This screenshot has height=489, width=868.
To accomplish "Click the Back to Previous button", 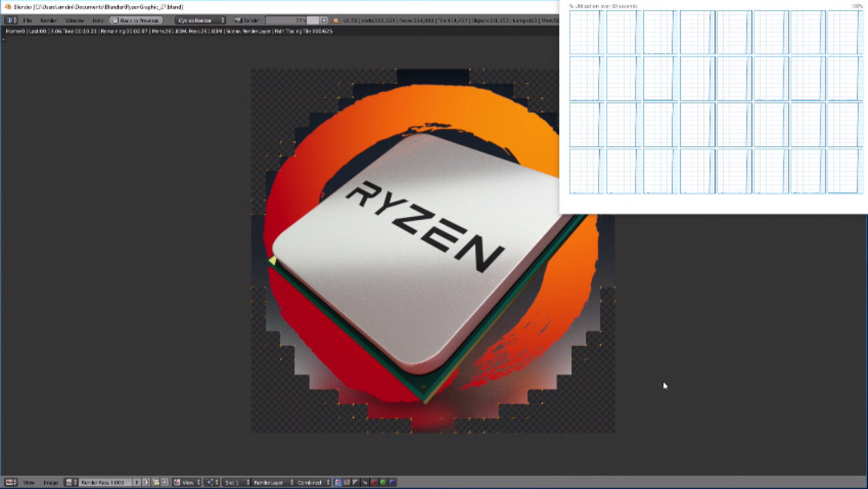I will click(x=136, y=21).
